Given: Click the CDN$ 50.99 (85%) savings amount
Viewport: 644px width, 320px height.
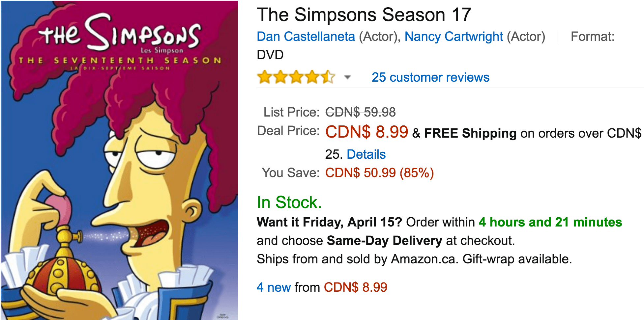Looking at the screenshot, I should [x=379, y=173].
